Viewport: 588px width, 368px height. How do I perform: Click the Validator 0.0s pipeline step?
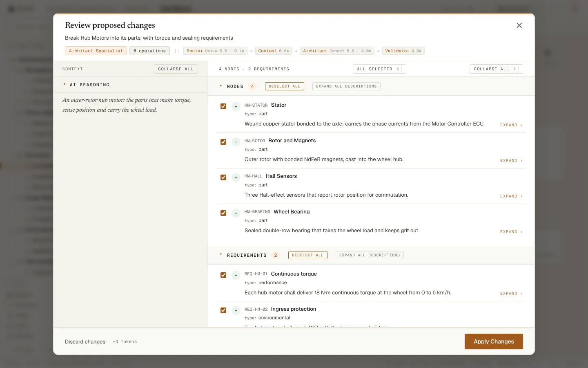(403, 51)
